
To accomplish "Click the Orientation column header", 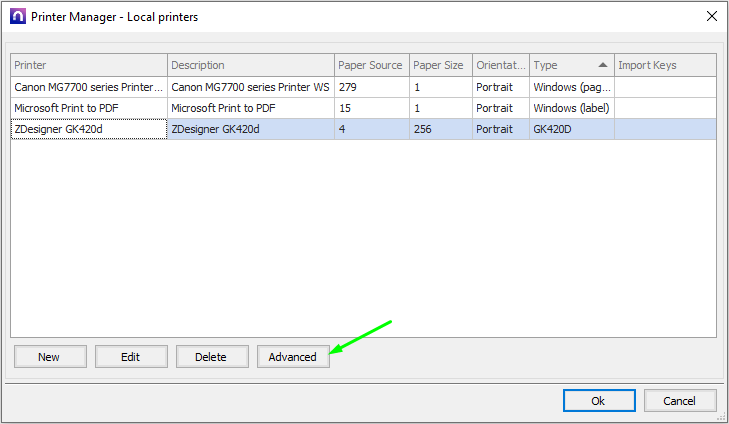I will [x=500, y=65].
